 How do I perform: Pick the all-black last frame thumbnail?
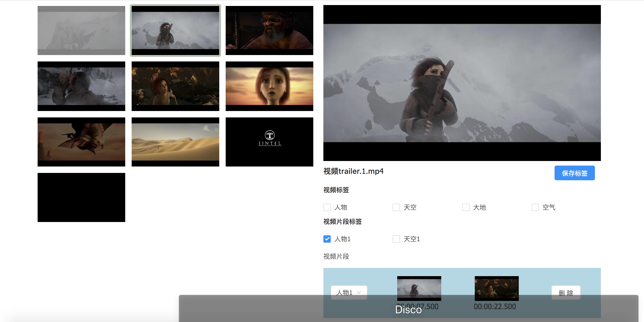(81, 197)
